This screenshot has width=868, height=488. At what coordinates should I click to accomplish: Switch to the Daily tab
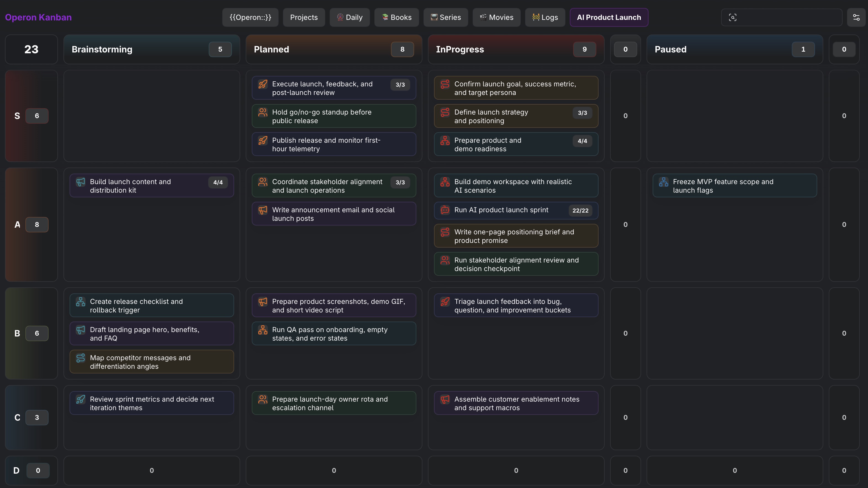point(350,17)
